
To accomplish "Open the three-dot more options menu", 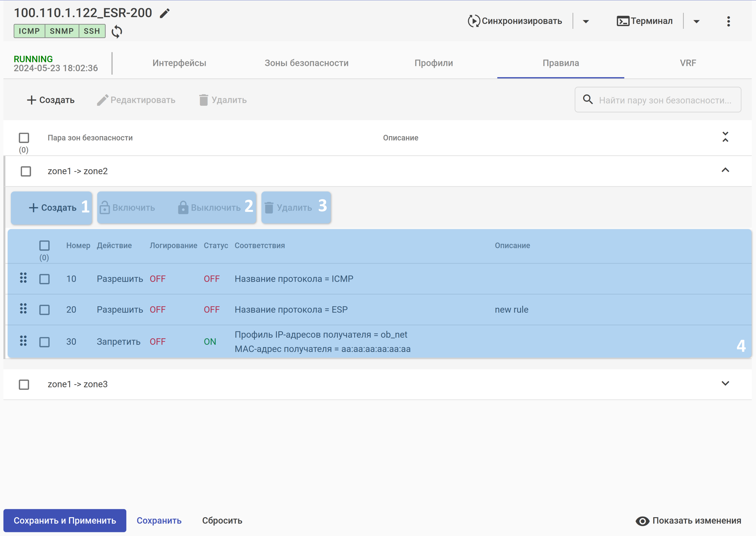I will (x=728, y=21).
